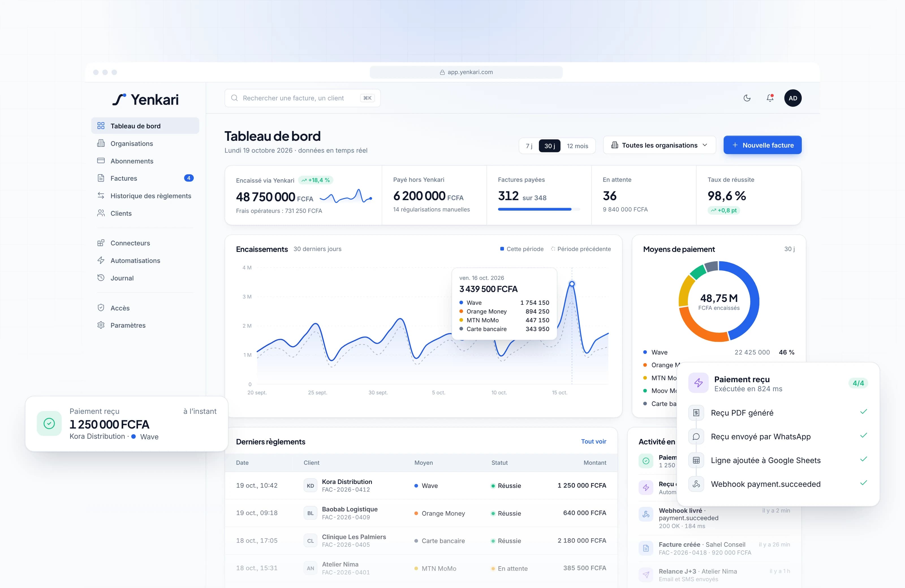Click the Clients people icon
Screen dimensions: 905x588
[101, 213]
